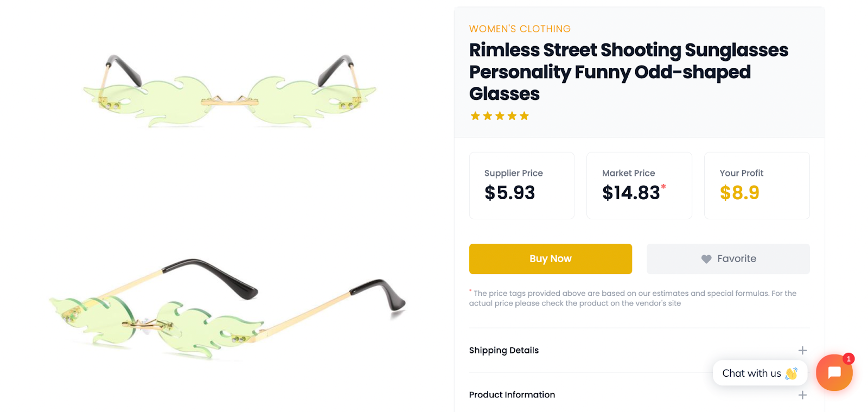Screen dimensions: 868x412
Task: Expand Product Information with plus icon
Action: coord(802,395)
